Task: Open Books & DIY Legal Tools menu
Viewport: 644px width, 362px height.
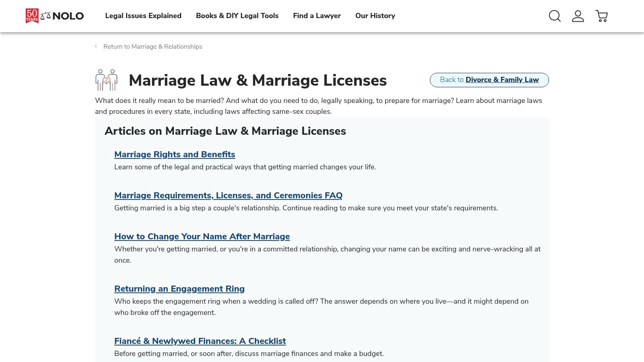Action: (237, 16)
